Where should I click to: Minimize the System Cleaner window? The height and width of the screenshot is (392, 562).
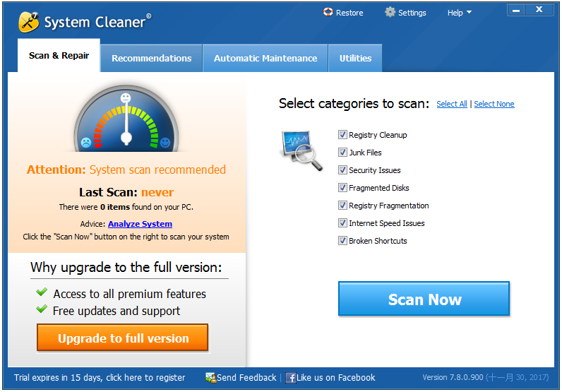point(516,10)
